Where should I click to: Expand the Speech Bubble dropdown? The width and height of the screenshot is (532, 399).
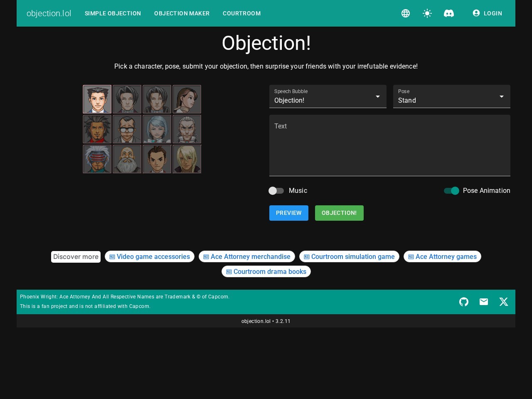click(x=328, y=96)
